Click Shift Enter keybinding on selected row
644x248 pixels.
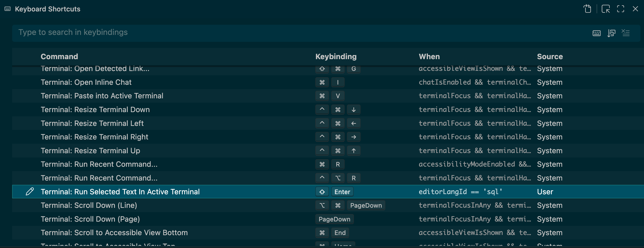[x=334, y=192]
